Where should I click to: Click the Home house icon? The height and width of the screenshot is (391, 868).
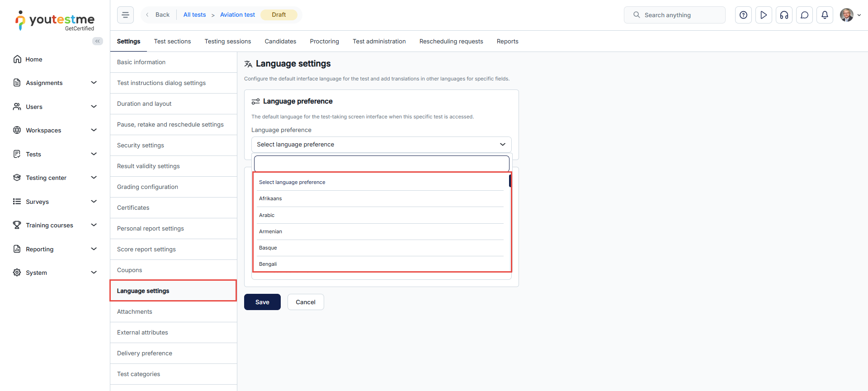coord(17,59)
